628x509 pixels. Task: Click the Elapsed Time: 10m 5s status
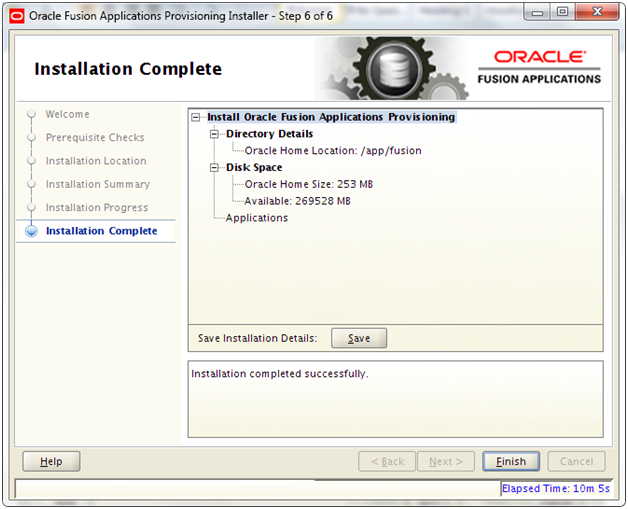(556, 489)
